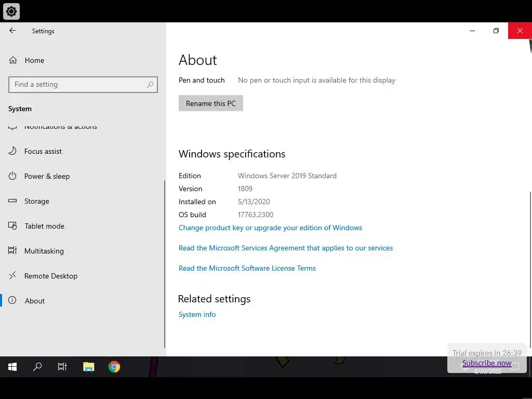This screenshot has width=532, height=399.
Task: Click the back arrow in Settings
Action: [x=12, y=31]
